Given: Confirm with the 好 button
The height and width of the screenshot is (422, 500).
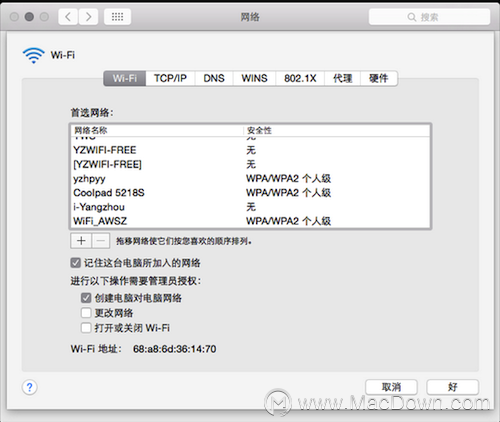Looking at the screenshot, I should pyautogui.click(x=453, y=387).
